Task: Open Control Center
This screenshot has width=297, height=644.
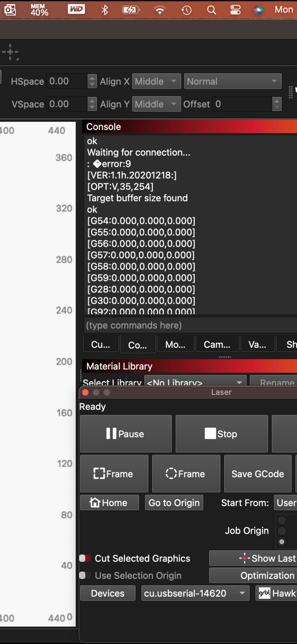Action: pos(235,10)
